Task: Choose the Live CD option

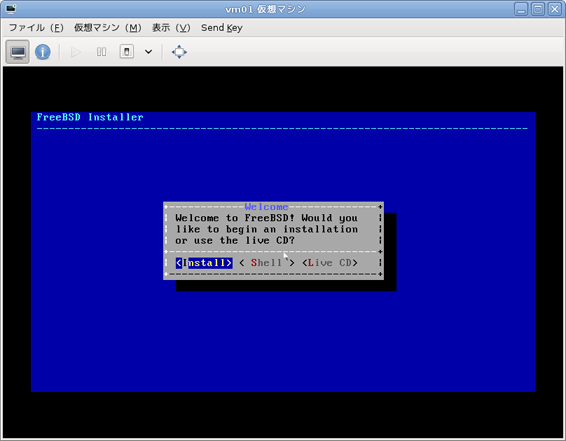Action: click(330, 263)
